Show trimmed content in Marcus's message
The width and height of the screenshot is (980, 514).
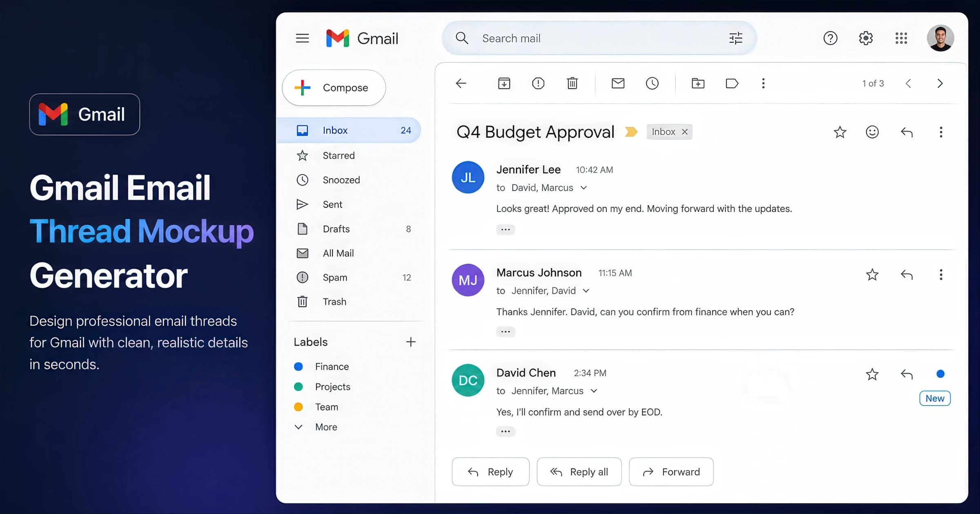506,332
